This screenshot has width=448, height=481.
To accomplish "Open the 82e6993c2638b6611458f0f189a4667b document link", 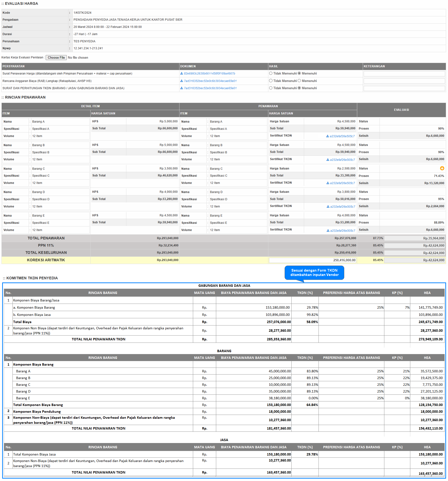I will pyautogui.click(x=209, y=74).
